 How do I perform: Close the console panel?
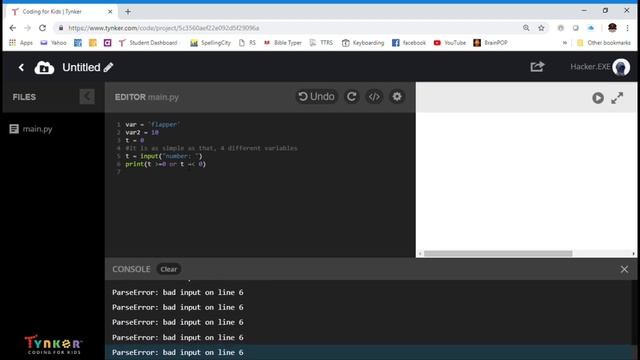coord(624,269)
